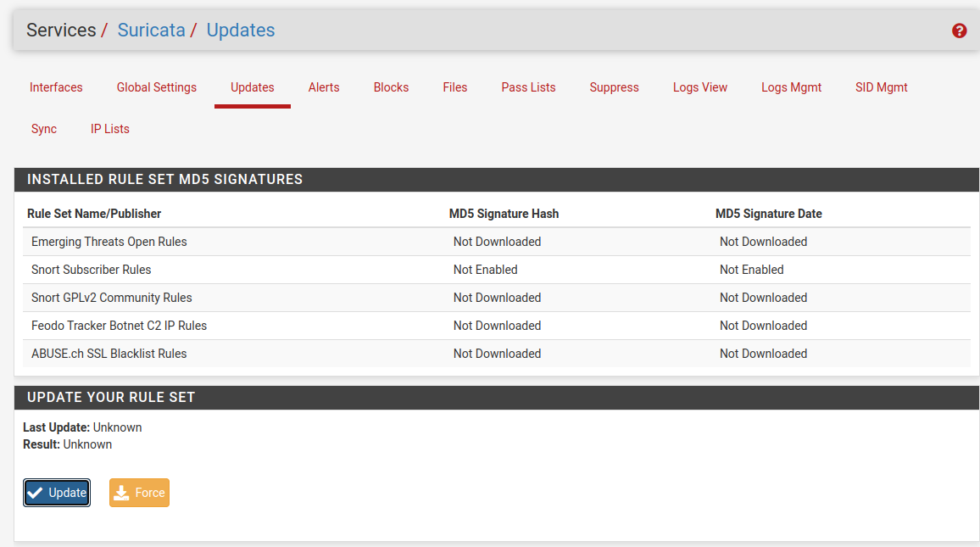Click the red help question mark icon
The image size is (980, 547).
click(959, 31)
